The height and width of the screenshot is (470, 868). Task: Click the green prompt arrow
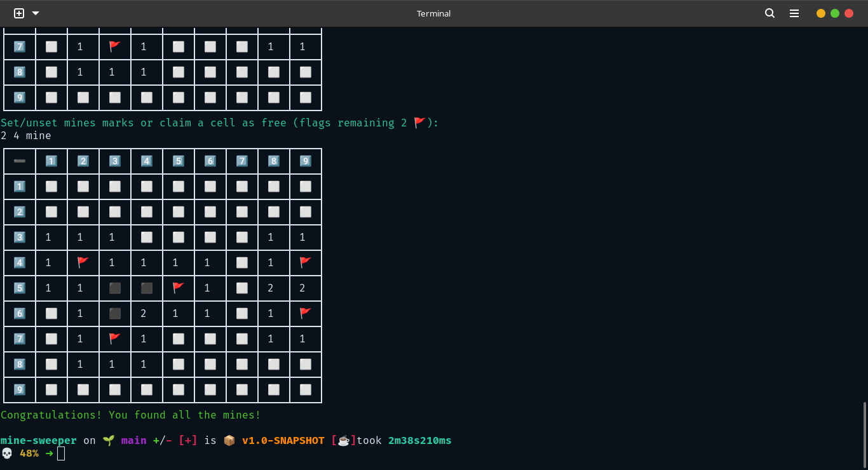click(x=49, y=453)
